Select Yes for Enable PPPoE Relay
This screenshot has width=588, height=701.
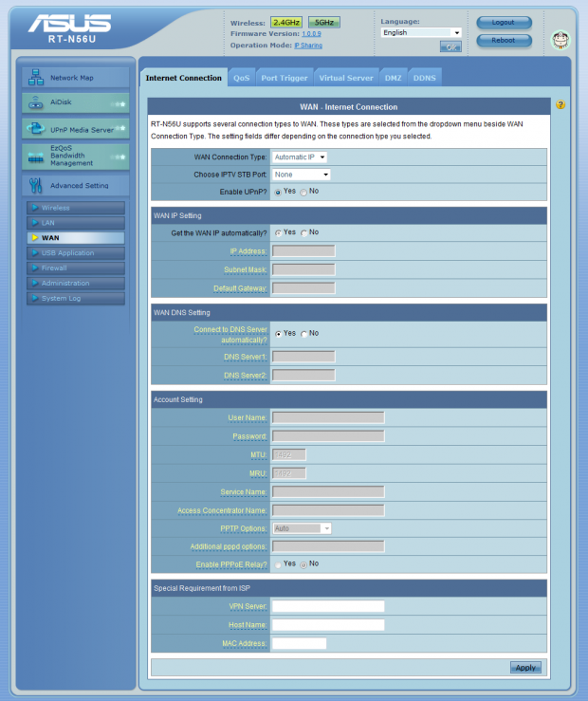click(278, 564)
